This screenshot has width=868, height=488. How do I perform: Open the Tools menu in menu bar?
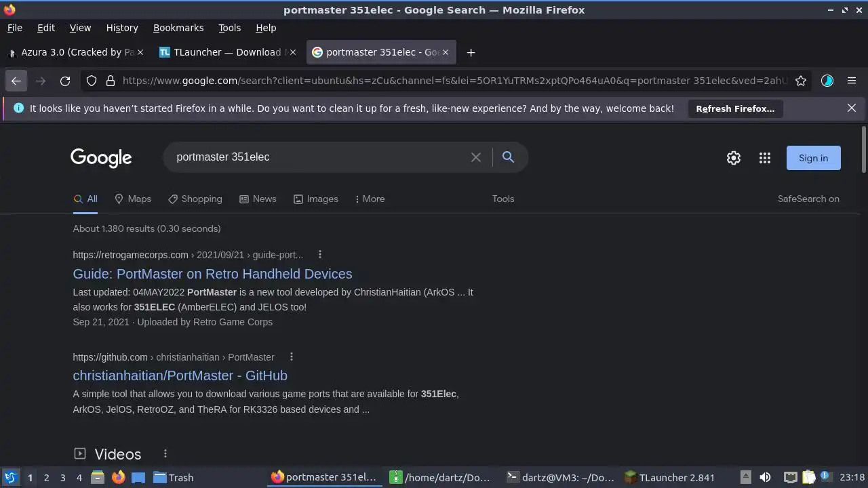click(229, 28)
